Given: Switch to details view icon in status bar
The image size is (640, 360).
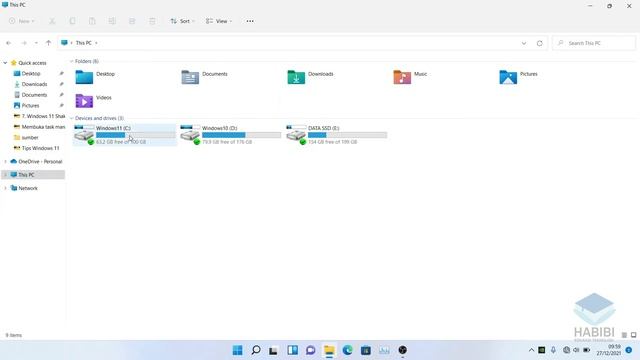Looking at the screenshot, I should (624, 335).
